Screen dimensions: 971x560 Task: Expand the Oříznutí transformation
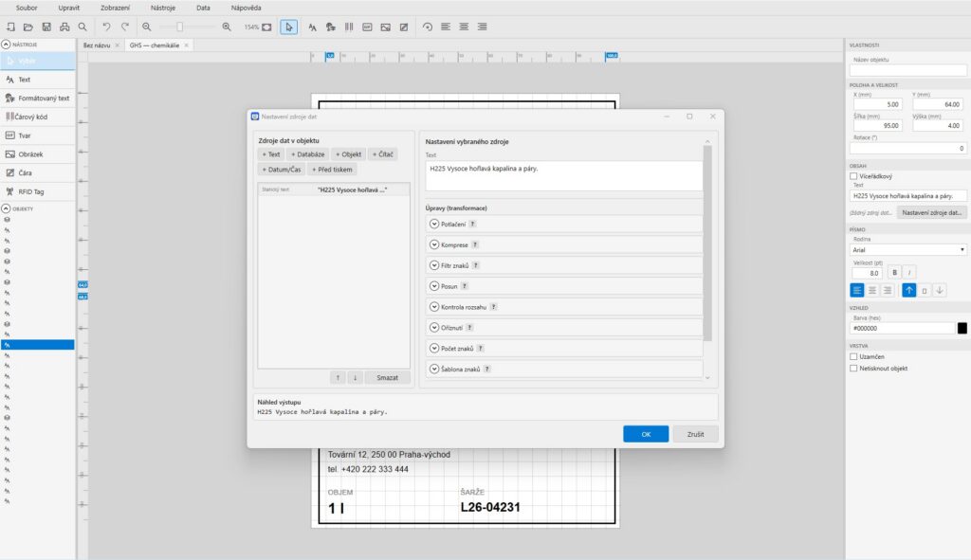pyautogui.click(x=434, y=327)
